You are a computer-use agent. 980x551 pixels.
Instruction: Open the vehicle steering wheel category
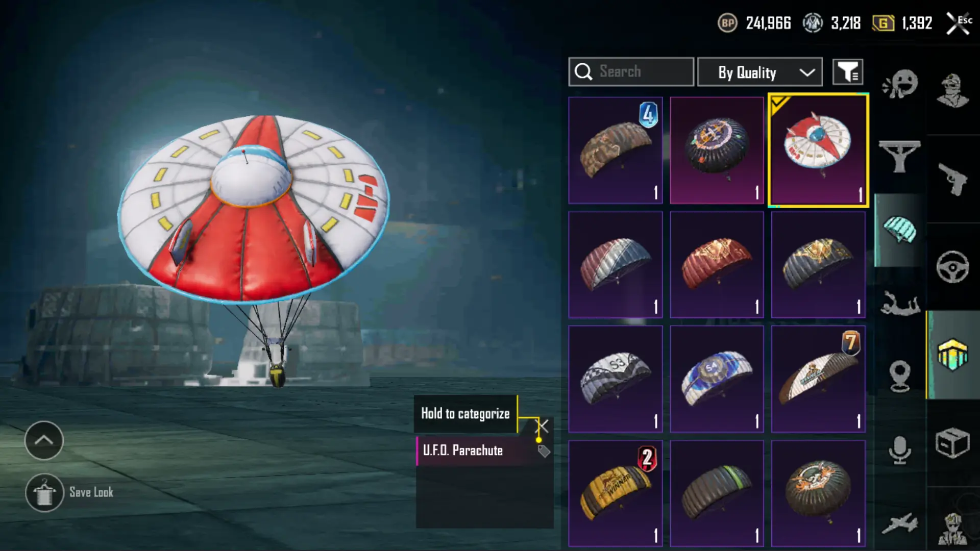pos(952,267)
